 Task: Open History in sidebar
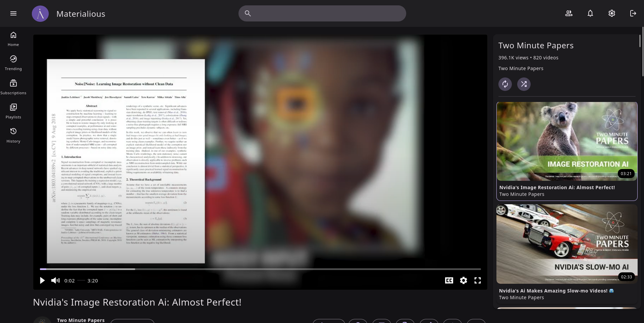point(13,136)
